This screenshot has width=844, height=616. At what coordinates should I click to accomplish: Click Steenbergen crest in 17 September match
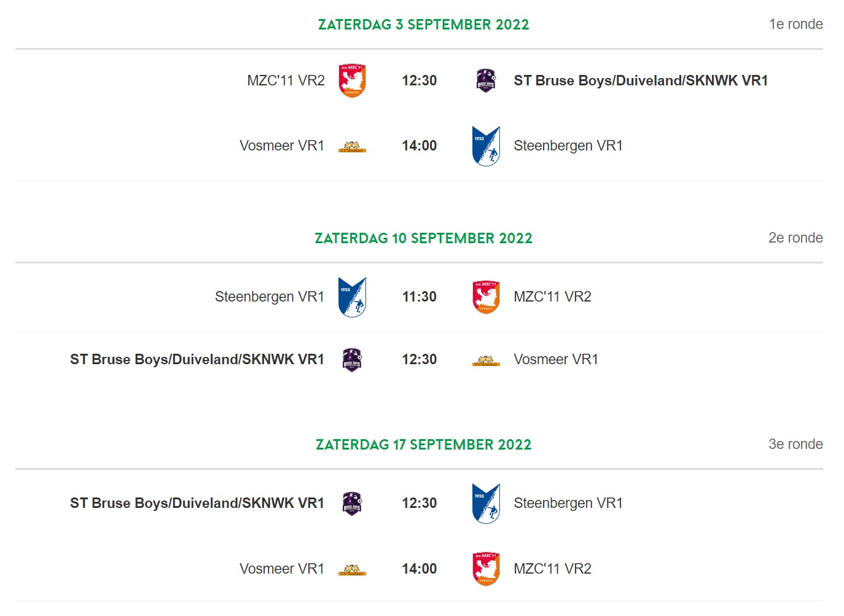pyautogui.click(x=486, y=503)
